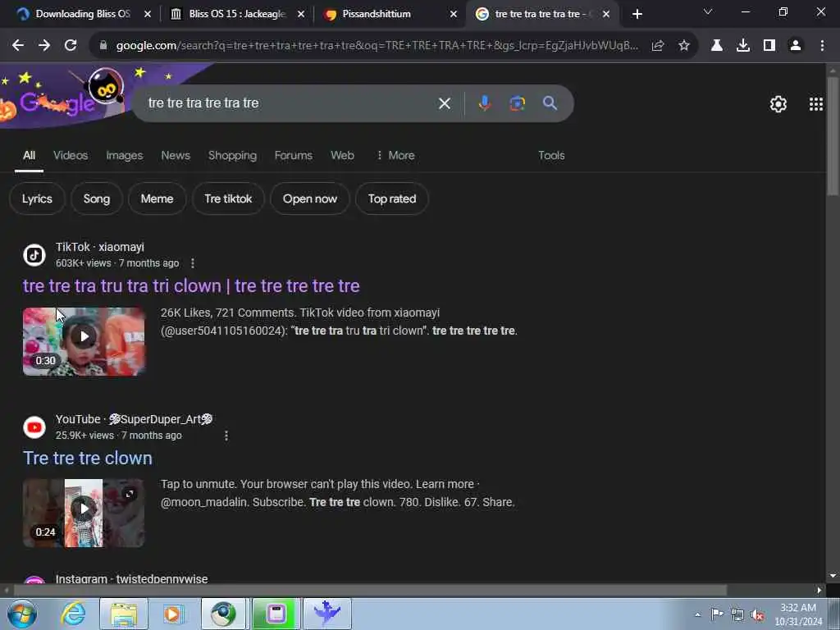Viewport: 840px width, 630px height.
Task: Open the Tools options
Action: 551,155
